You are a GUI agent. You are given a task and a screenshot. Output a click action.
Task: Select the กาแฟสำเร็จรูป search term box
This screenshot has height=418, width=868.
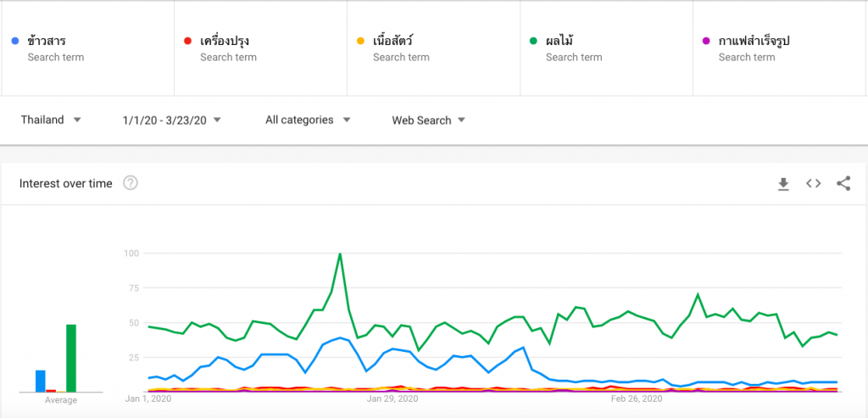point(779,48)
